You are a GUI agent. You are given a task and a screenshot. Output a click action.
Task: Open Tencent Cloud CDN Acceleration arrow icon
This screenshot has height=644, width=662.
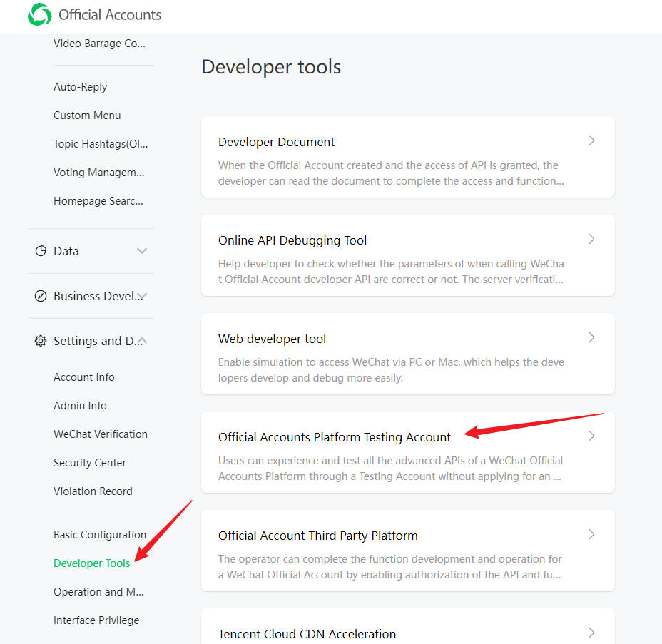[591, 633]
